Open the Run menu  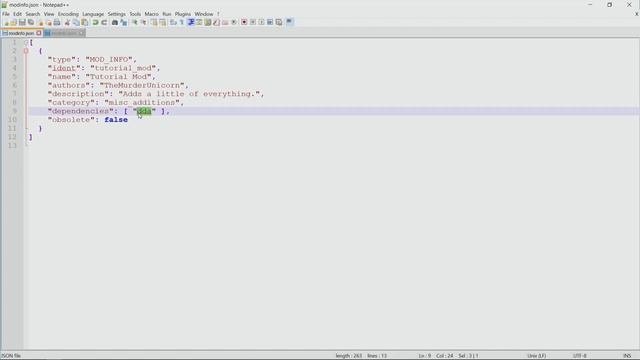[167, 14]
